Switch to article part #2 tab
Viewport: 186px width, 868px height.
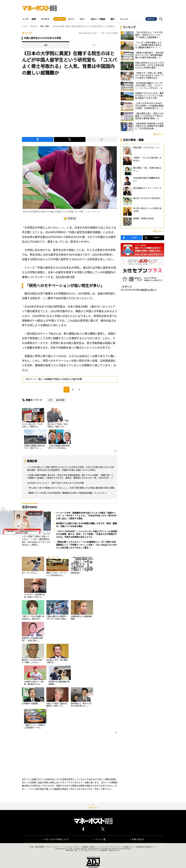tap(94, 45)
